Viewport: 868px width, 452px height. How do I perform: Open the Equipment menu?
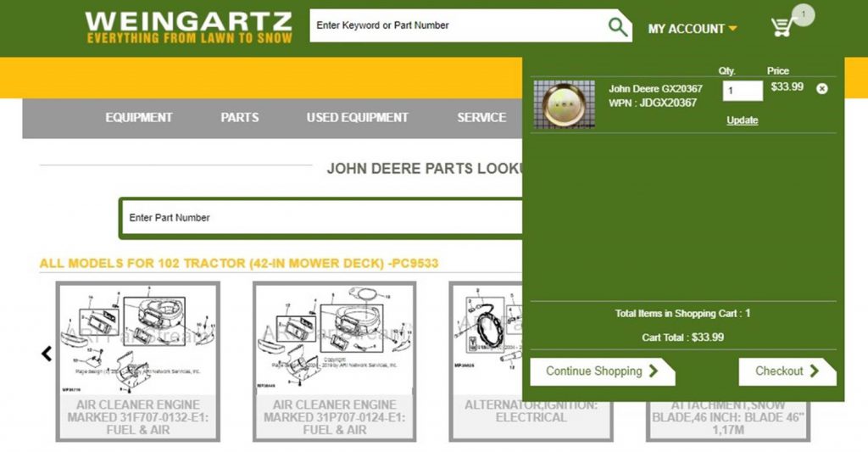(x=139, y=117)
